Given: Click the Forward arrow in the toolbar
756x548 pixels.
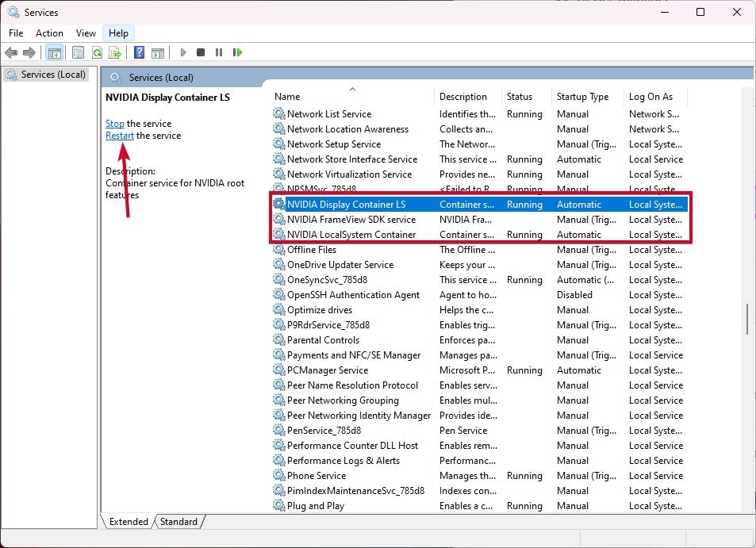Looking at the screenshot, I should 29,52.
